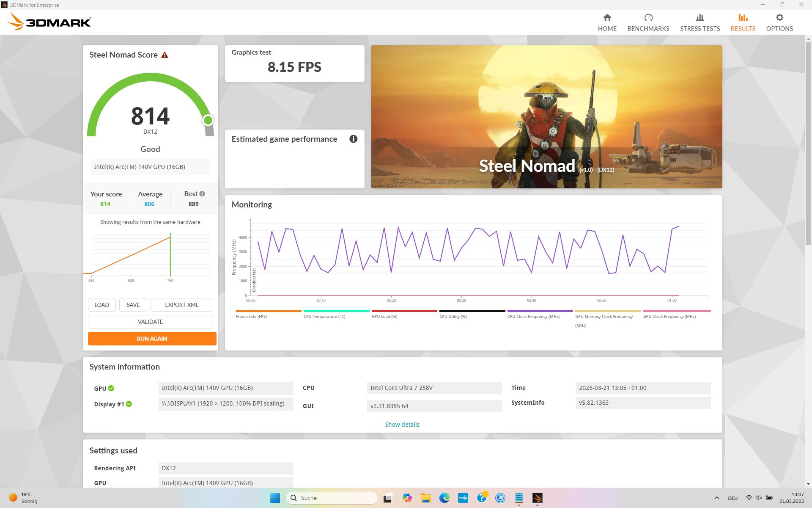Image resolution: width=812 pixels, height=508 pixels.
Task: Switch to the Results tab
Action: tap(743, 22)
